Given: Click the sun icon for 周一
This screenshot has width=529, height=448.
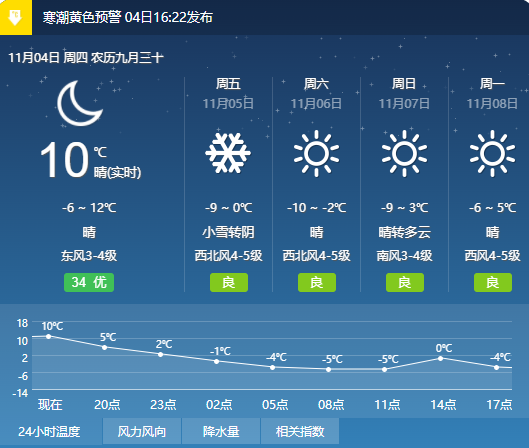Looking at the screenshot, I should click(x=492, y=153).
